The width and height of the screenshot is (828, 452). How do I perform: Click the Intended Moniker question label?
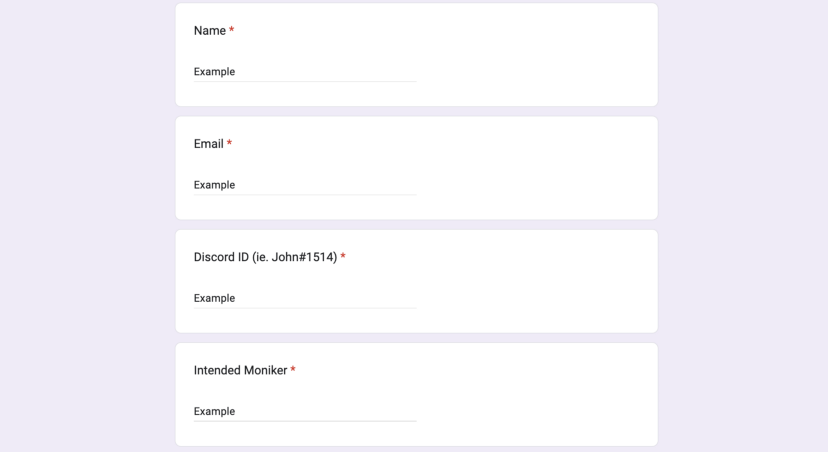[240, 370]
